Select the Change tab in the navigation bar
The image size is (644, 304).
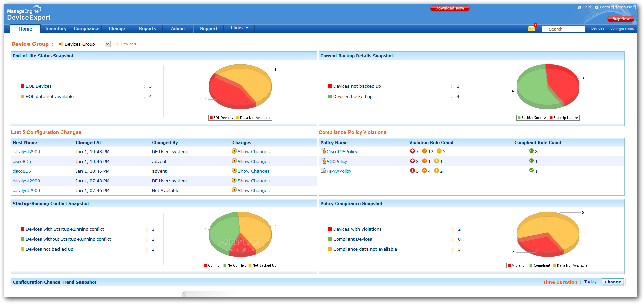point(117,29)
